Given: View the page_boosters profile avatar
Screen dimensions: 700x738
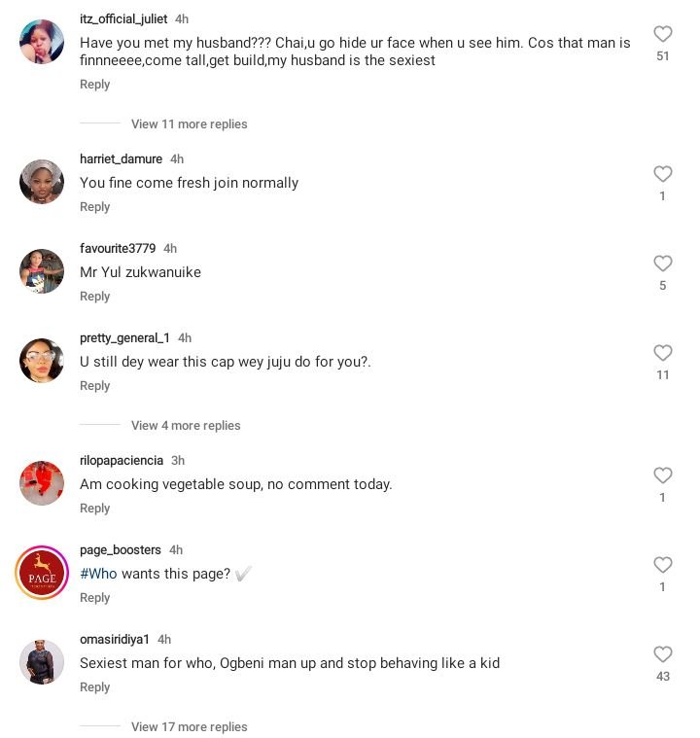Looking at the screenshot, I should click(x=42, y=573).
